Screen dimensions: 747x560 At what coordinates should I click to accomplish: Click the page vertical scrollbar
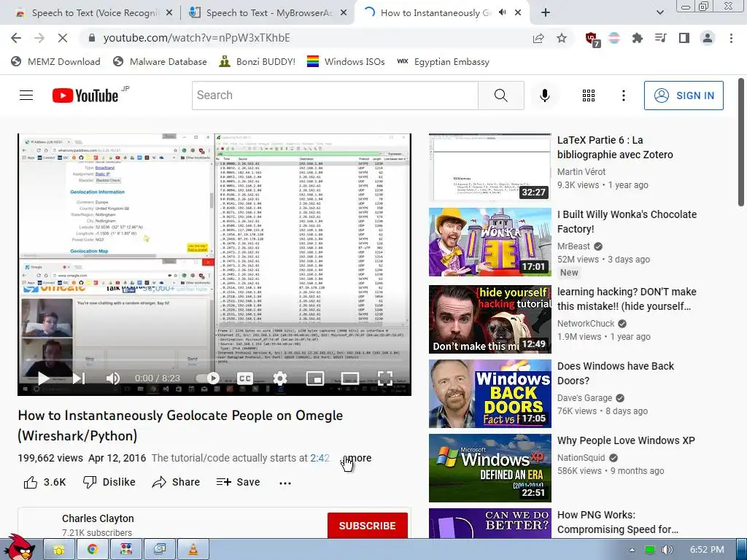click(741, 143)
